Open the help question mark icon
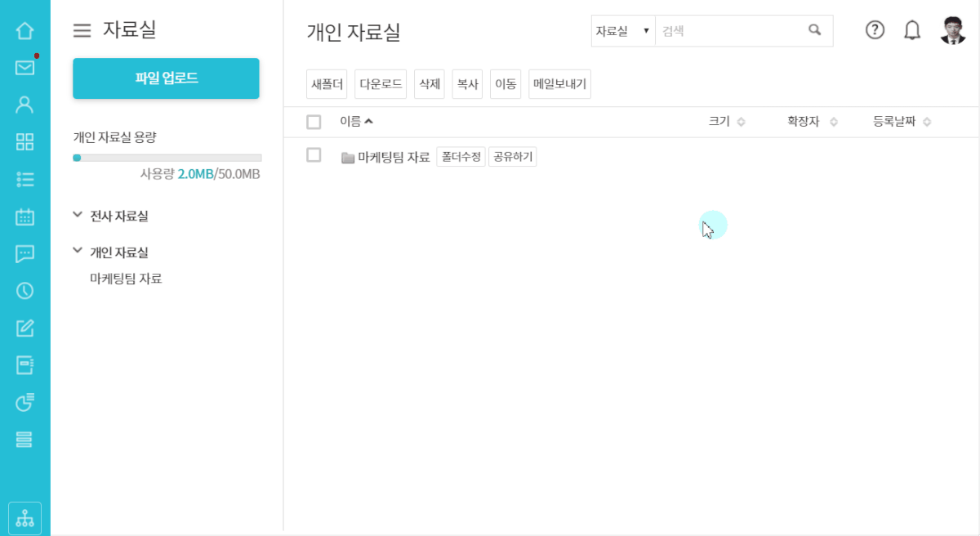Screen dimensions: 980x536 pos(875,30)
